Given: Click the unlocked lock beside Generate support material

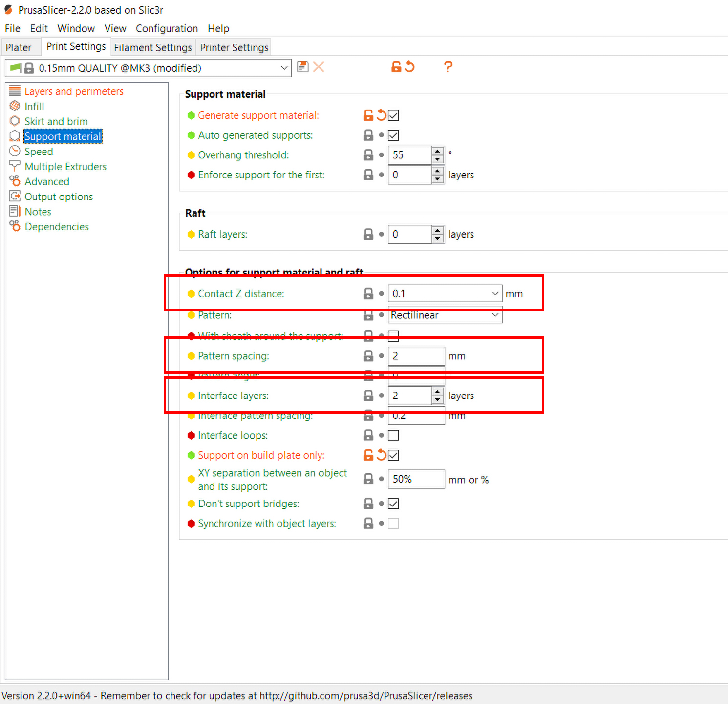Looking at the screenshot, I should [368, 115].
